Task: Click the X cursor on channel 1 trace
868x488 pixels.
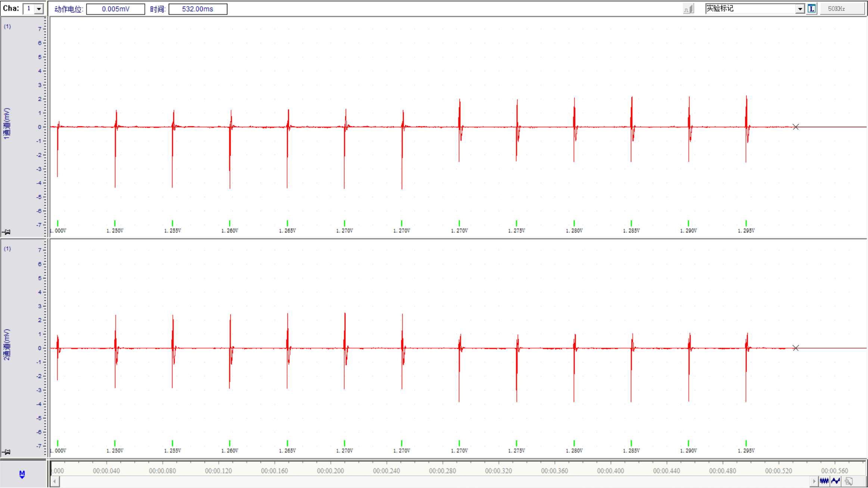Action: [796, 127]
